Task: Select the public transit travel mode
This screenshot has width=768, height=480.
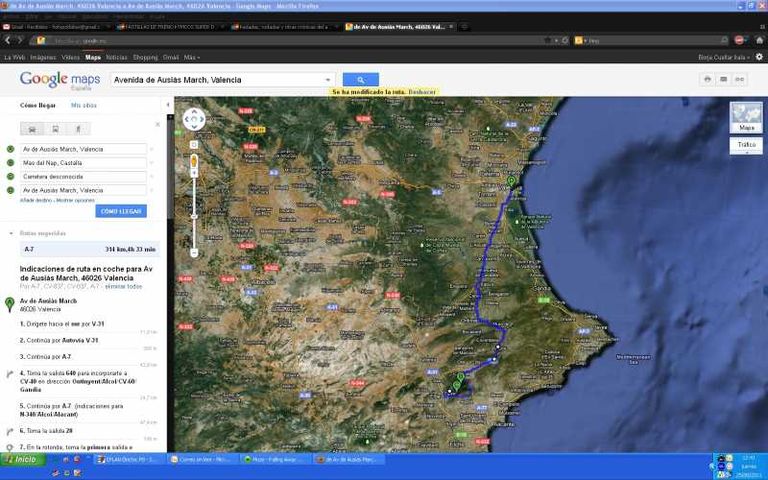Action: click(55, 128)
